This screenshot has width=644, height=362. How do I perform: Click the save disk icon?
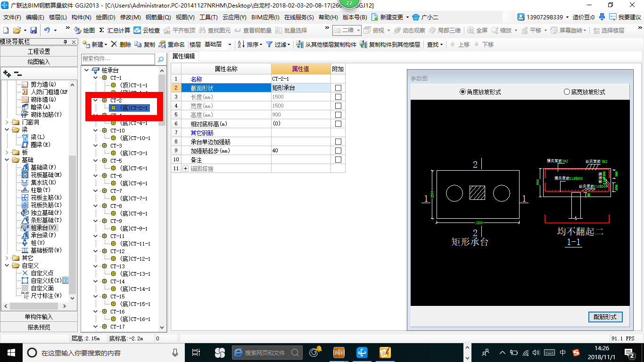pyautogui.click(x=33, y=30)
